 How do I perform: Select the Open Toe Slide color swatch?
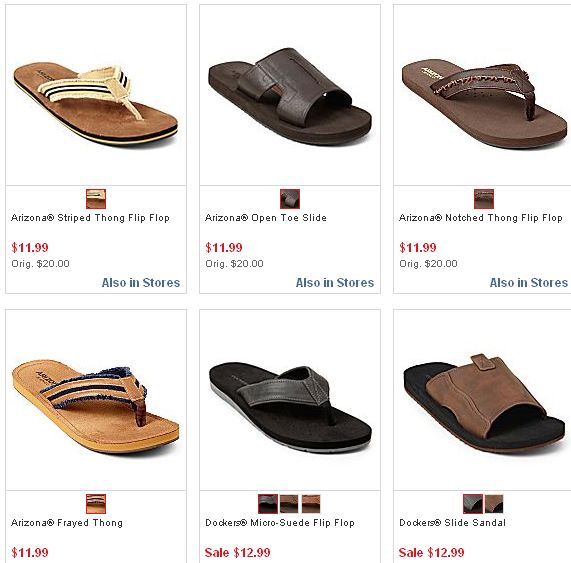[x=290, y=199]
